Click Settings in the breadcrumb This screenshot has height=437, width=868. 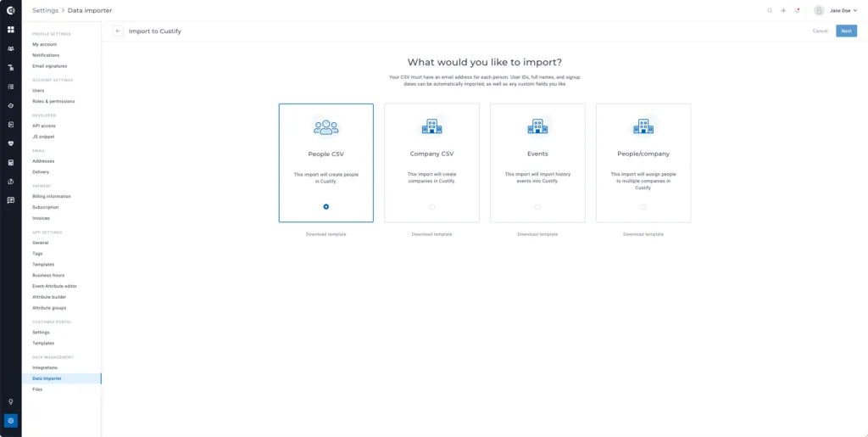point(45,10)
